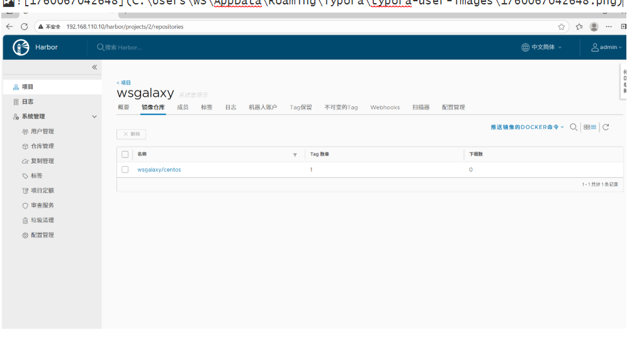Click the Harbor lighthouse logo
Viewport: 644px width, 342px height.
point(21,47)
